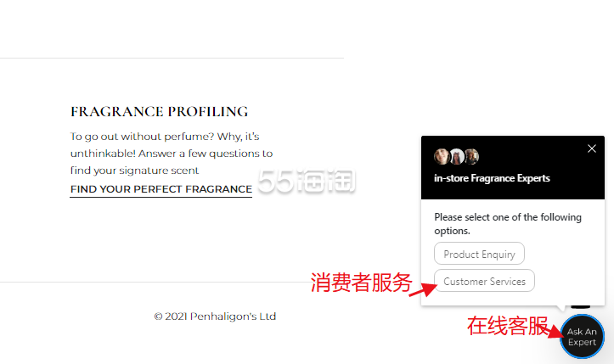Click the rightmost expert avatar in chat header
This screenshot has height=364, width=614.
471,157
